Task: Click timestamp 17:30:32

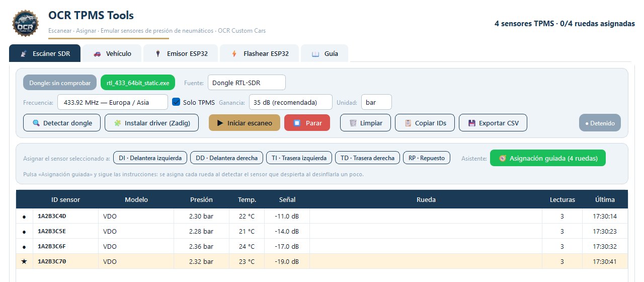Action: (605, 247)
